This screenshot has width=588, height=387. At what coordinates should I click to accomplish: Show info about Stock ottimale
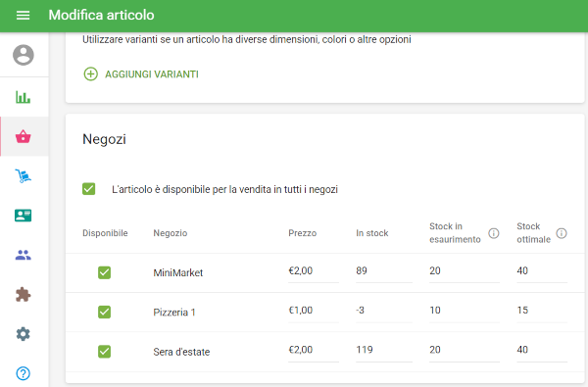pyautogui.click(x=561, y=233)
